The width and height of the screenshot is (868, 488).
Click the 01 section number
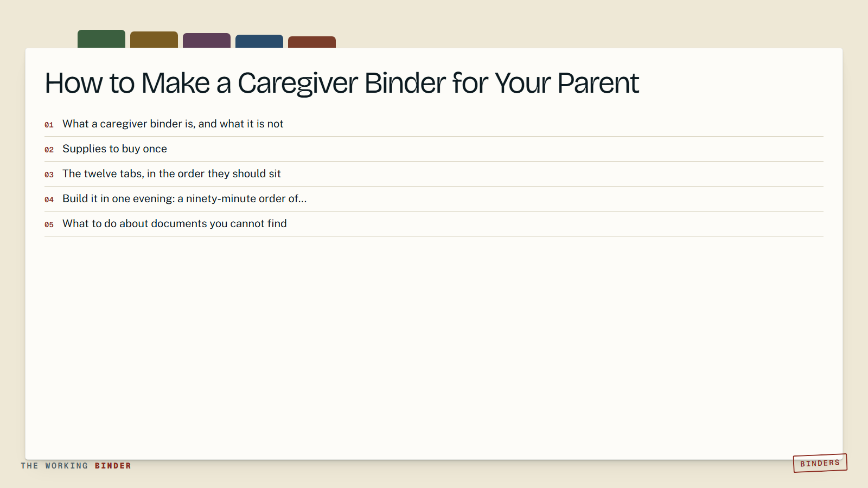click(x=49, y=125)
